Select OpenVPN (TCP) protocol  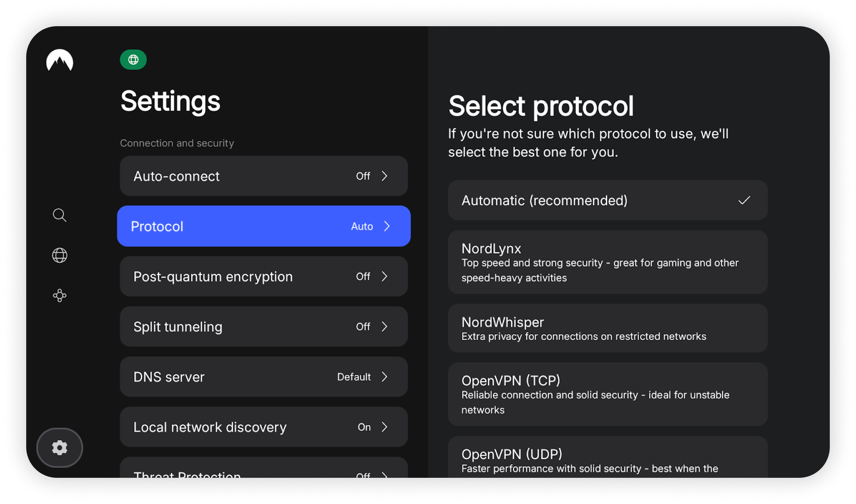tap(607, 394)
